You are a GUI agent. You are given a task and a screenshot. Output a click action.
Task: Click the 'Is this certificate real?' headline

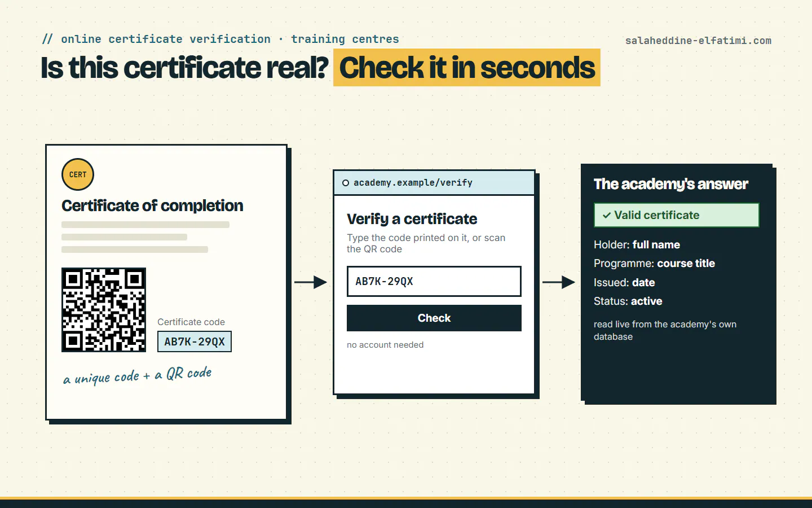184,68
